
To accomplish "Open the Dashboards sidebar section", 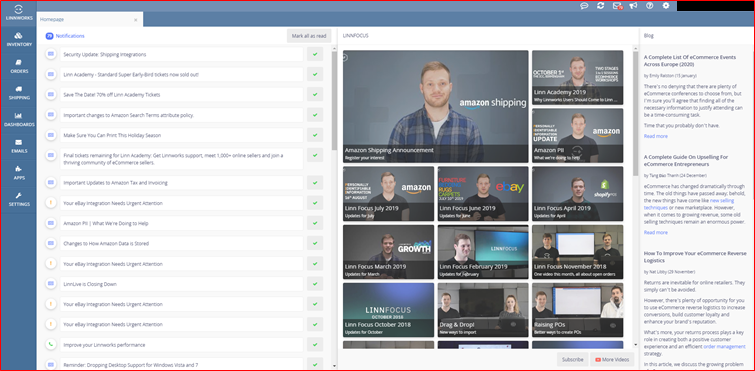I will pyautogui.click(x=18, y=119).
